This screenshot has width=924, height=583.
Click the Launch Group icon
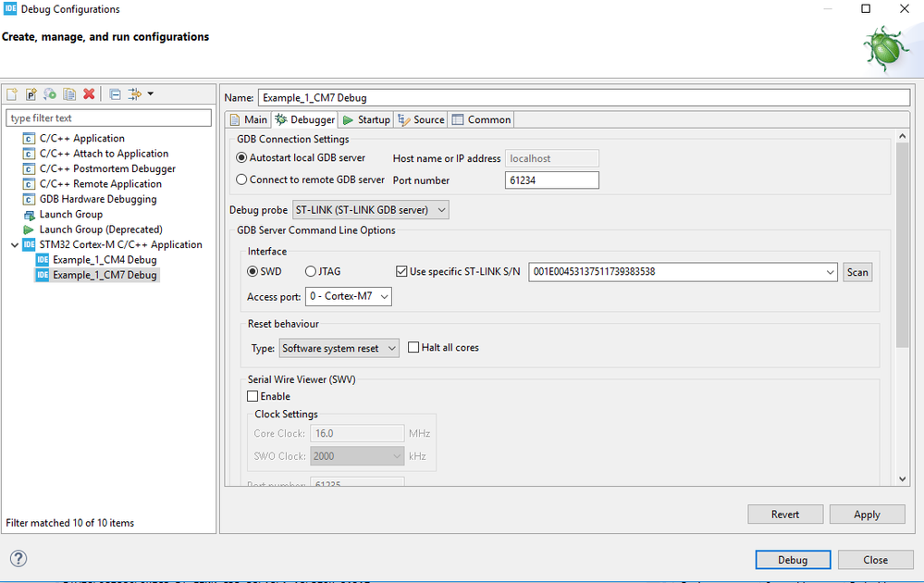[29, 215]
